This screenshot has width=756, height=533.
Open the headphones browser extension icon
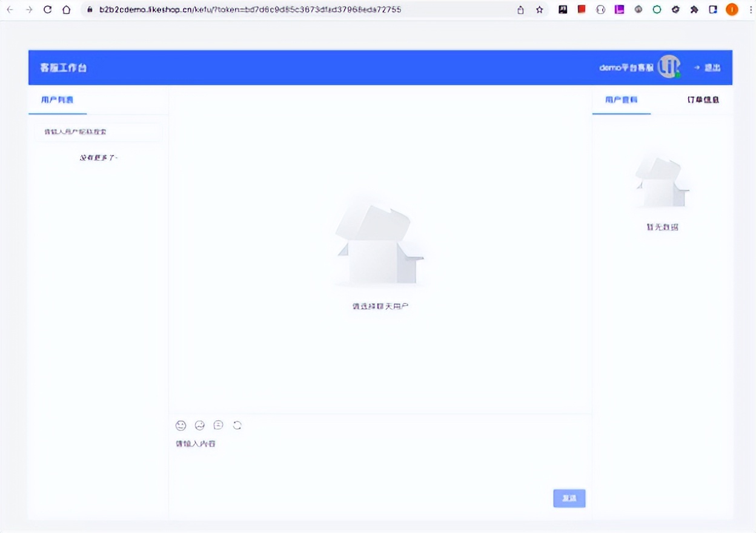click(x=600, y=10)
